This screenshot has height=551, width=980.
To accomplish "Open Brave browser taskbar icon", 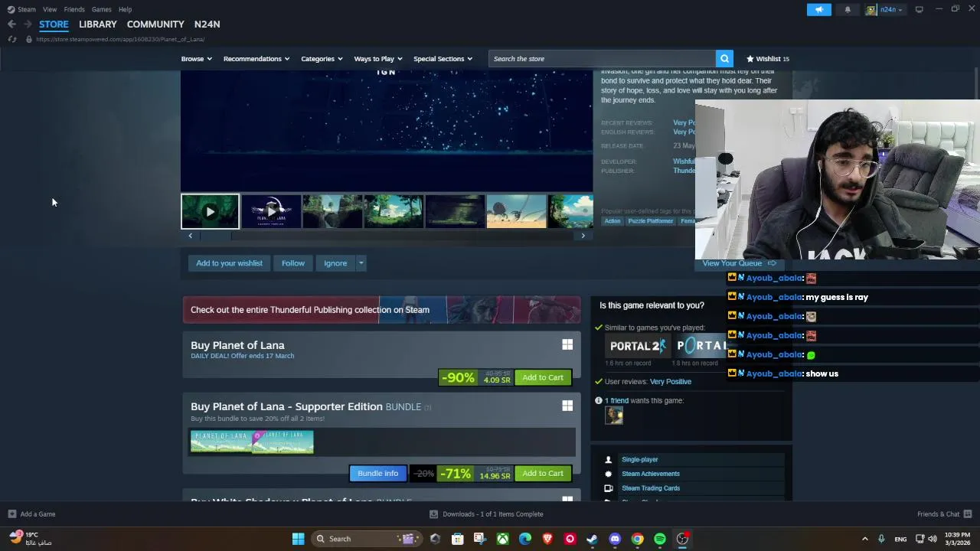I will pyautogui.click(x=547, y=539).
